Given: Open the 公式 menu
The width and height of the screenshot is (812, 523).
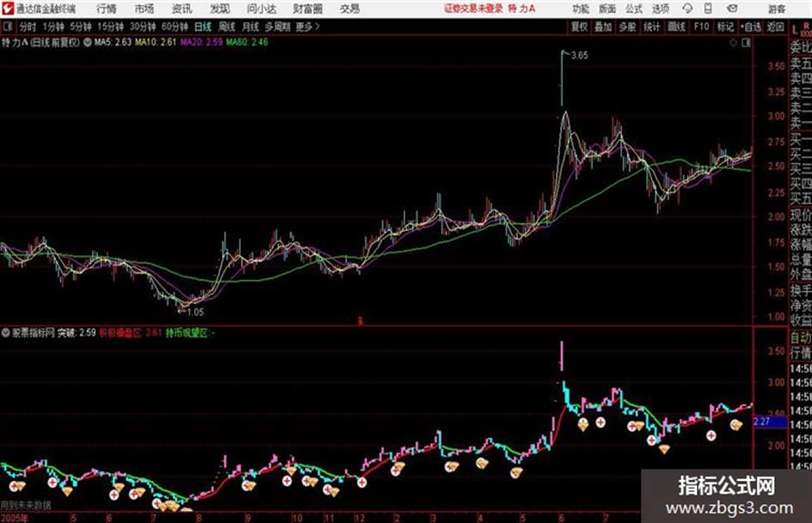Looking at the screenshot, I should [x=634, y=9].
